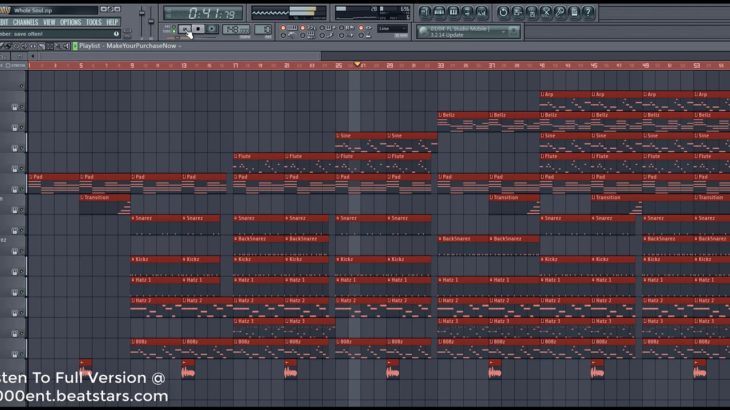Click the song time display
Image resolution: width=730 pixels, height=410 pixels.
[204, 13]
